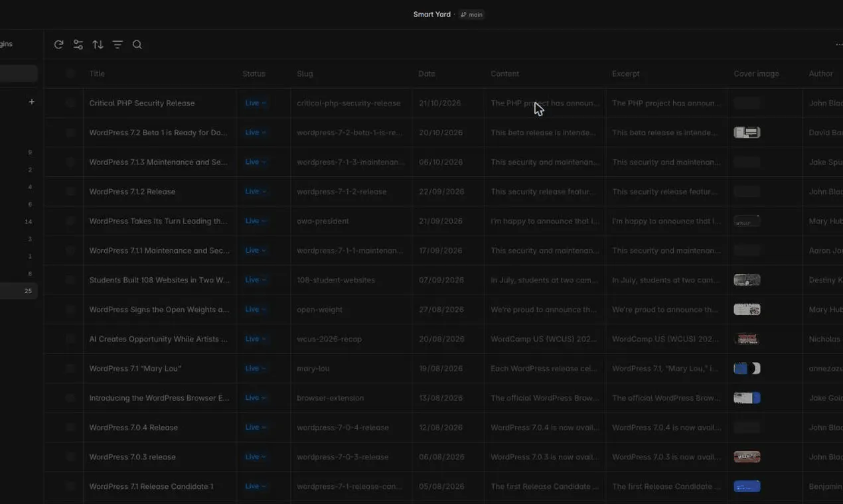Check the WordPress Takes Its Turn row
Screen dimensions: 843x504
coord(70,221)
